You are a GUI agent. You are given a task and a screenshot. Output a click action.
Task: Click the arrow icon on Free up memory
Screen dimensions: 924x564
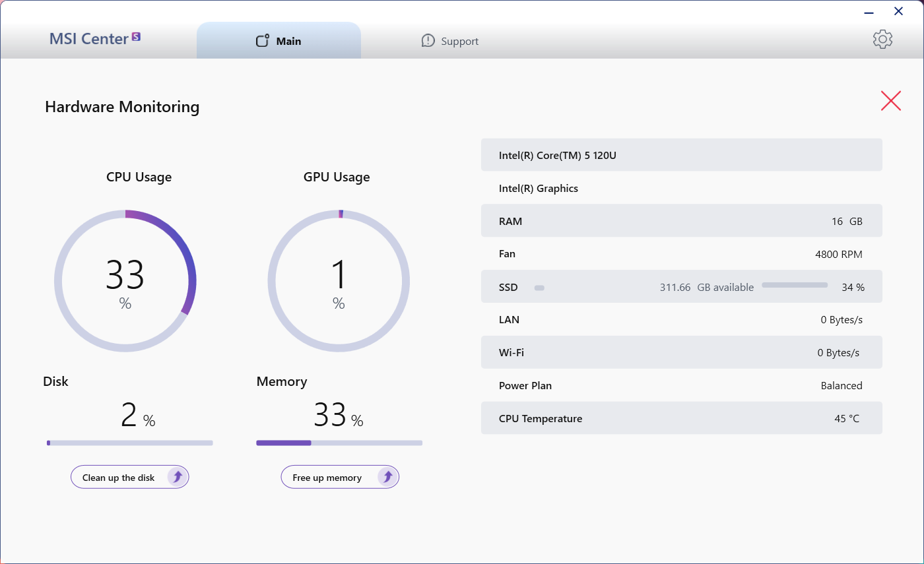point(387,477)
